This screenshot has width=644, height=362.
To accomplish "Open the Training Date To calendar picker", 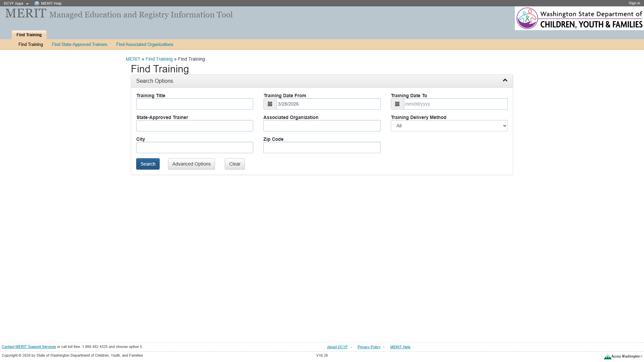I will tap(397, 104).
